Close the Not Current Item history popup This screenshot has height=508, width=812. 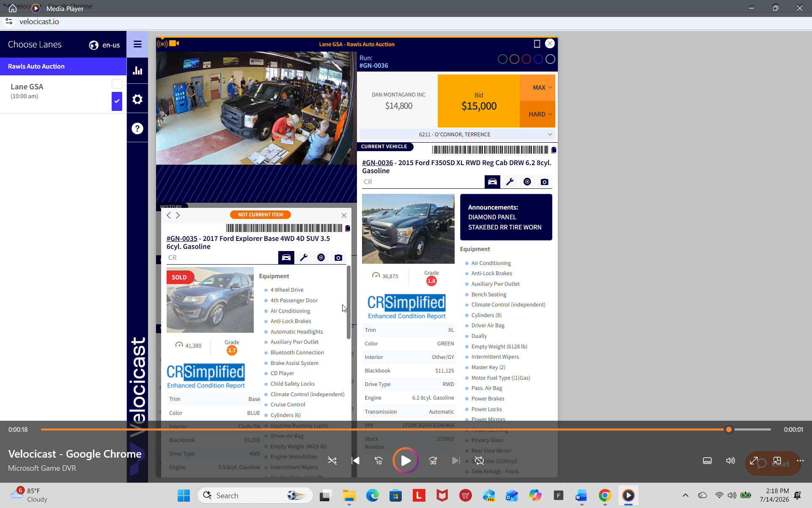(344, 215)
